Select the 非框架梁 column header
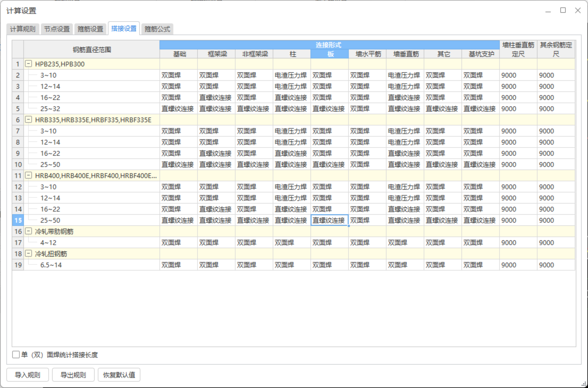 pyautogui.click(x=254, y=54)
